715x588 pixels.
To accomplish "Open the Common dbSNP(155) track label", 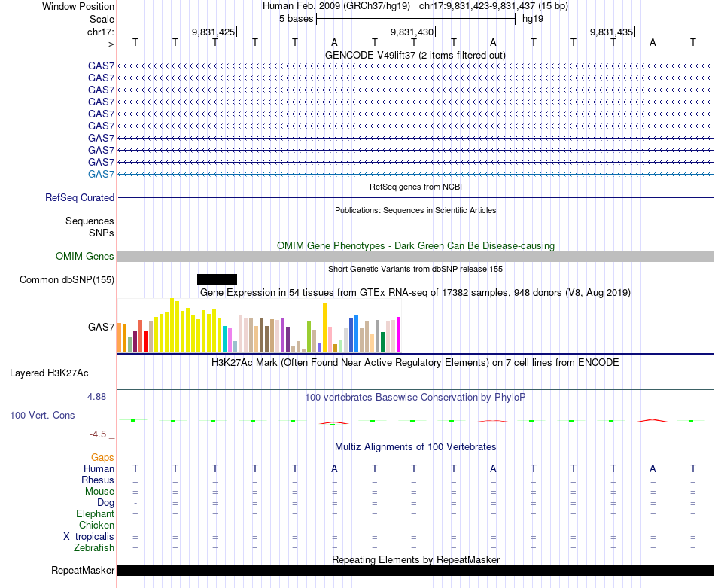I will coord(67,279).
